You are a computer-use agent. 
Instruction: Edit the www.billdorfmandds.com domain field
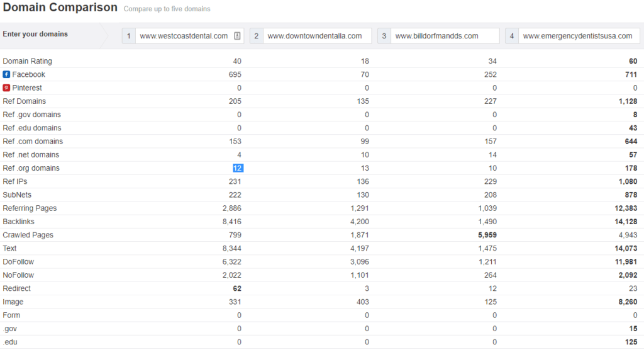point(445,36)
